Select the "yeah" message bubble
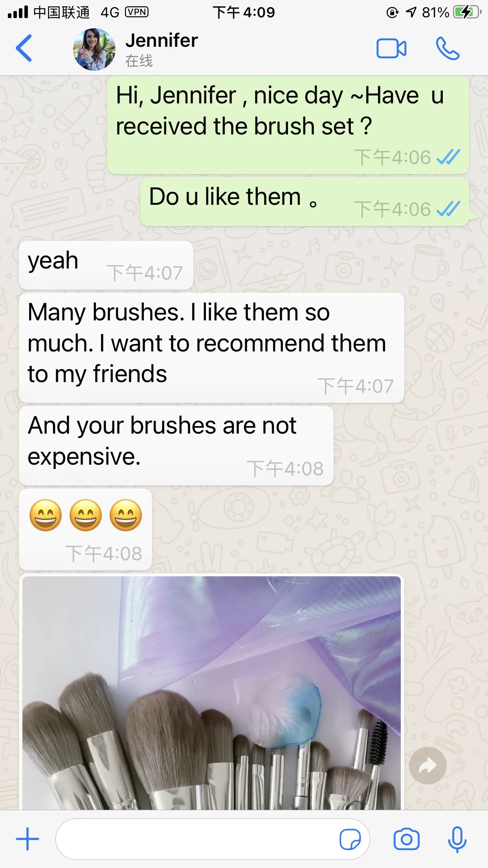This screenshot has width=488, height=868. 106,265
